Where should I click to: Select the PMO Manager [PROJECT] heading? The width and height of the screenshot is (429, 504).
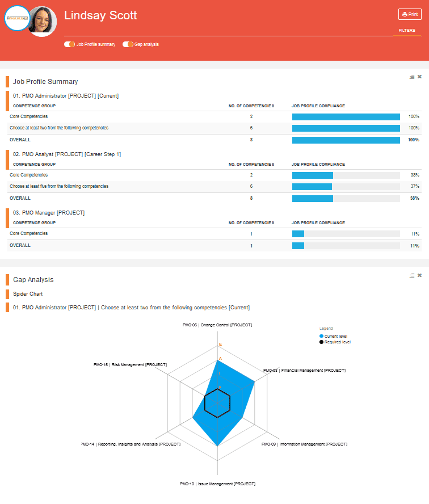pos(49,213)
